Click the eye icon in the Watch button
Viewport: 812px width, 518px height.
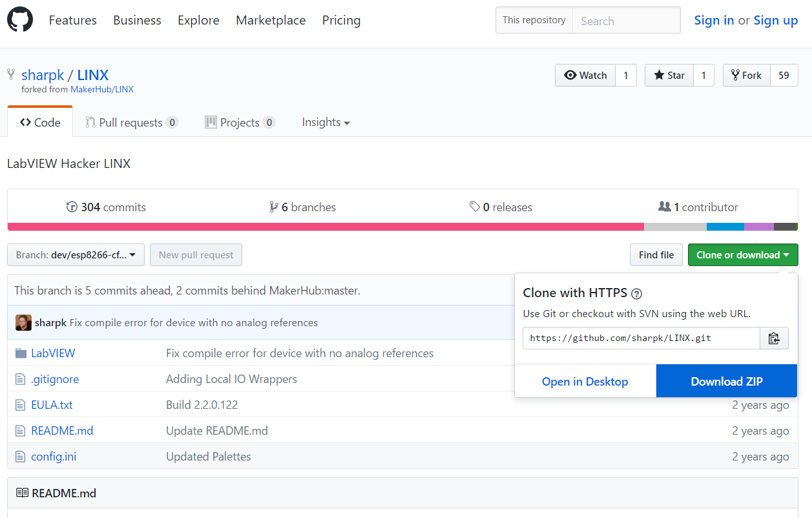tap(570, 75)
